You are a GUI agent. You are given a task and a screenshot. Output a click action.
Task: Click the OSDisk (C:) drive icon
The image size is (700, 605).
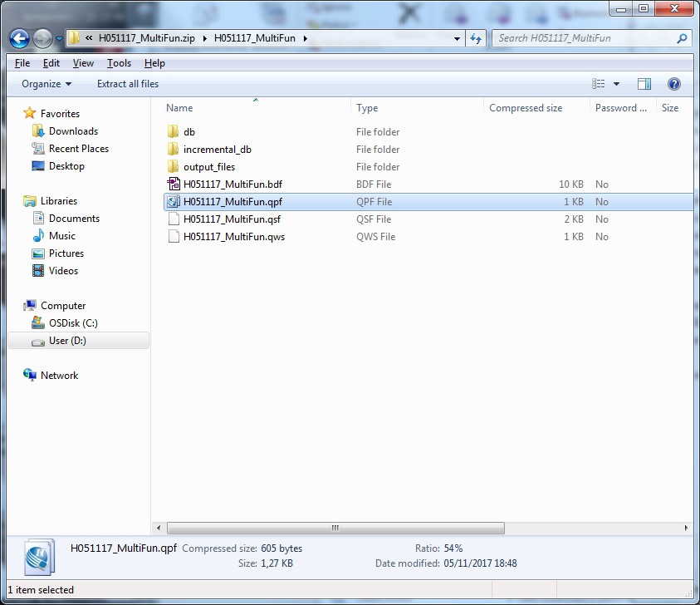point(38,322)
